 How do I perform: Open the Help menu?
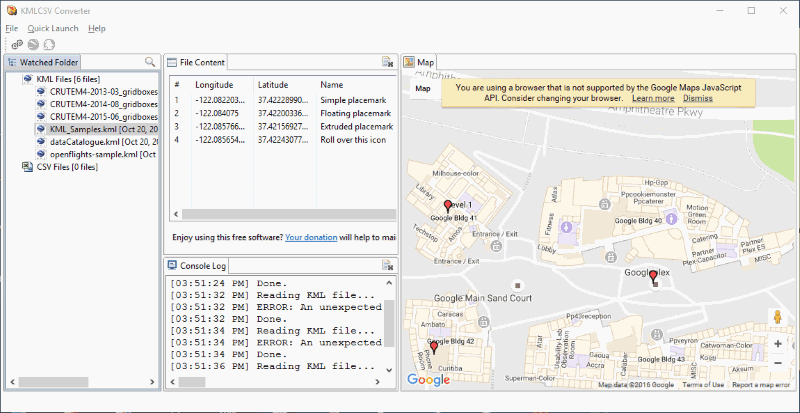click(x=96, y=29)
